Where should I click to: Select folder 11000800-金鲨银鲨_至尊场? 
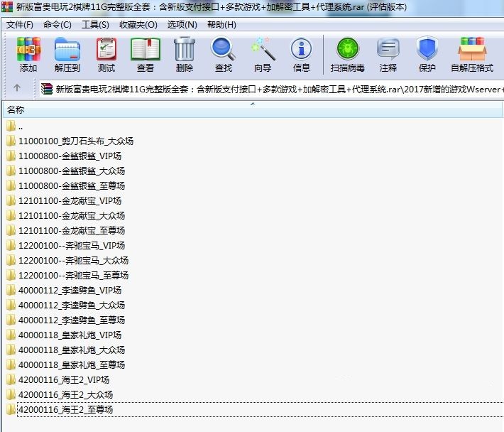tap(72, 186)
